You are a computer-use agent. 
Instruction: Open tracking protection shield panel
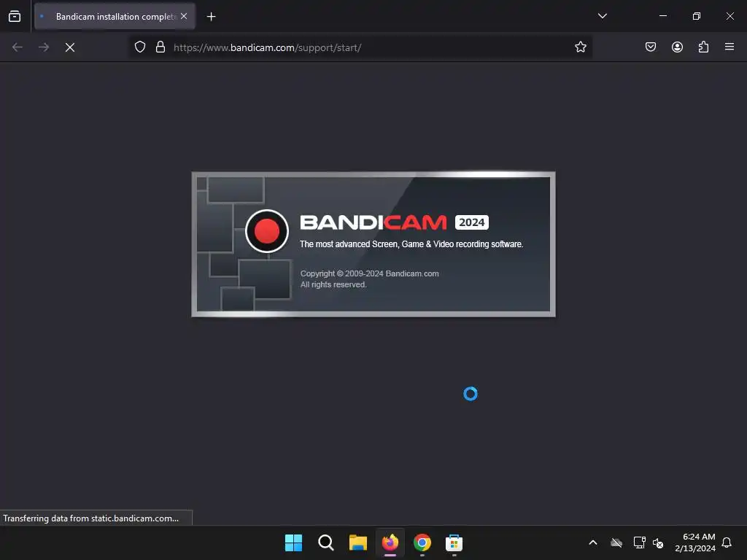[139, 47]
